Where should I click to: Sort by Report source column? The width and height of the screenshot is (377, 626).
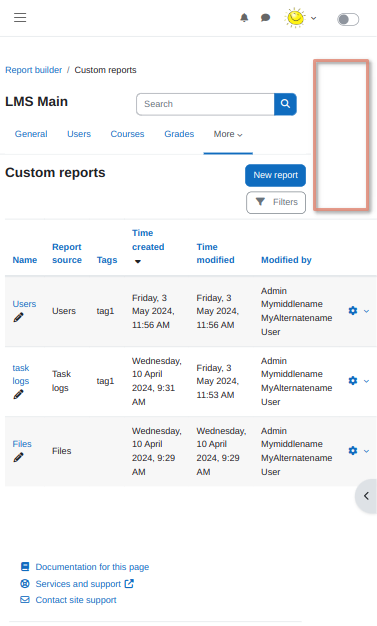(67, 254)
